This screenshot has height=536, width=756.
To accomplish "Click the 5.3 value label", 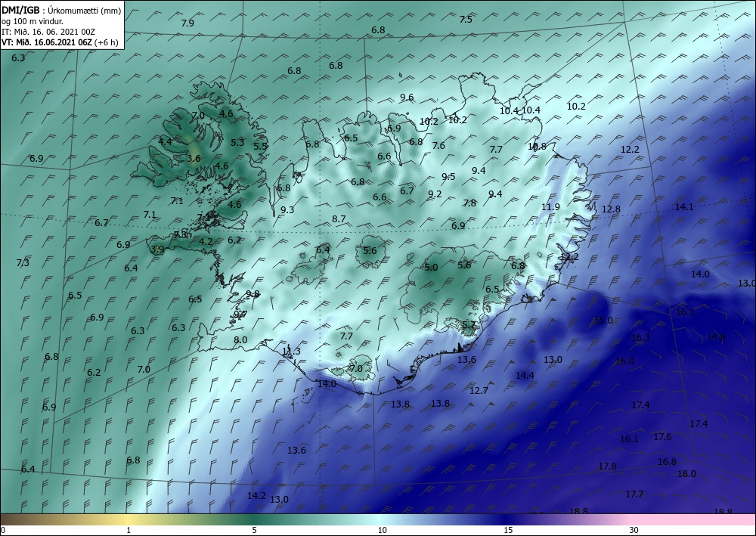I will pos(237,143).
